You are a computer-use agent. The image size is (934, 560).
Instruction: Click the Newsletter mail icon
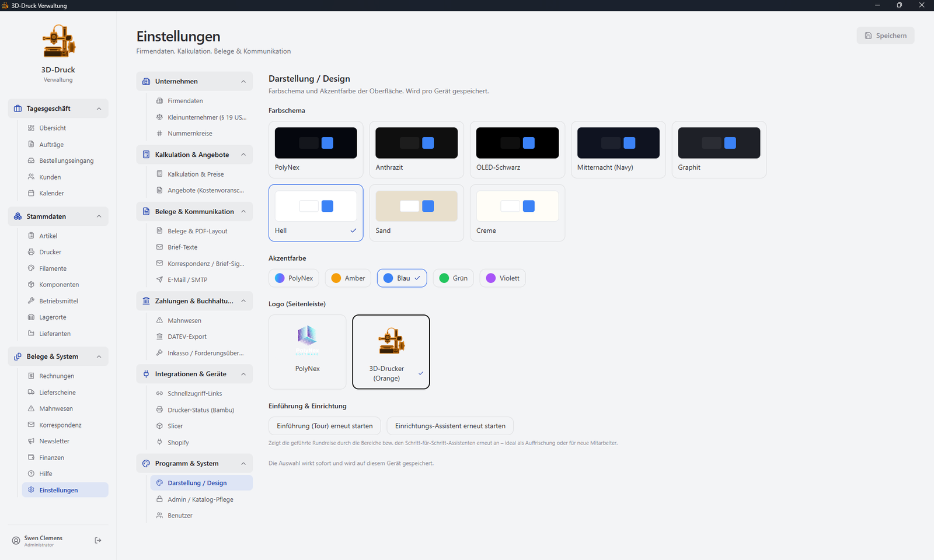click(32, 441)
